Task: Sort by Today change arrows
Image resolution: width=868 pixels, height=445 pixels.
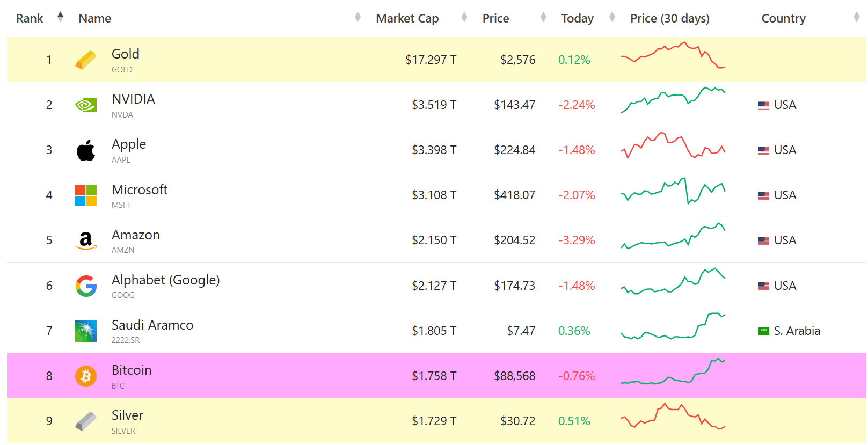Action: point(612,17)
